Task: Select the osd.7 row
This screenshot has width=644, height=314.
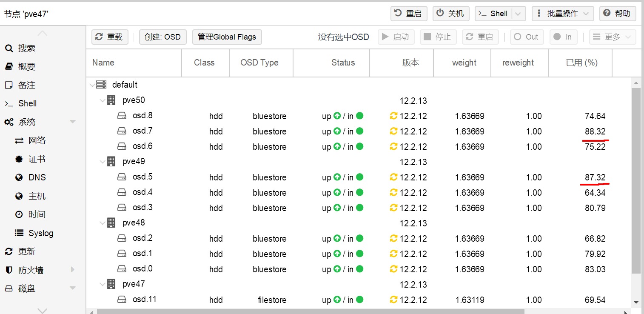Action: click(x=359, y=131)
